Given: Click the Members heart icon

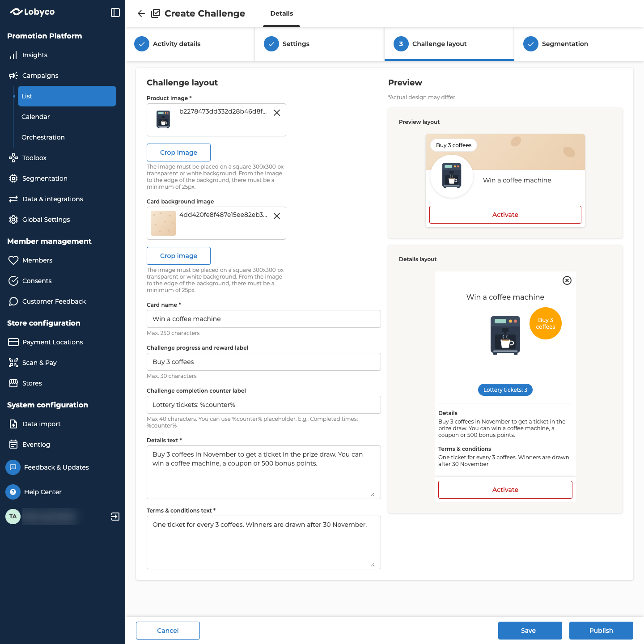Looking at the screenshot, I should click(13, 260).
